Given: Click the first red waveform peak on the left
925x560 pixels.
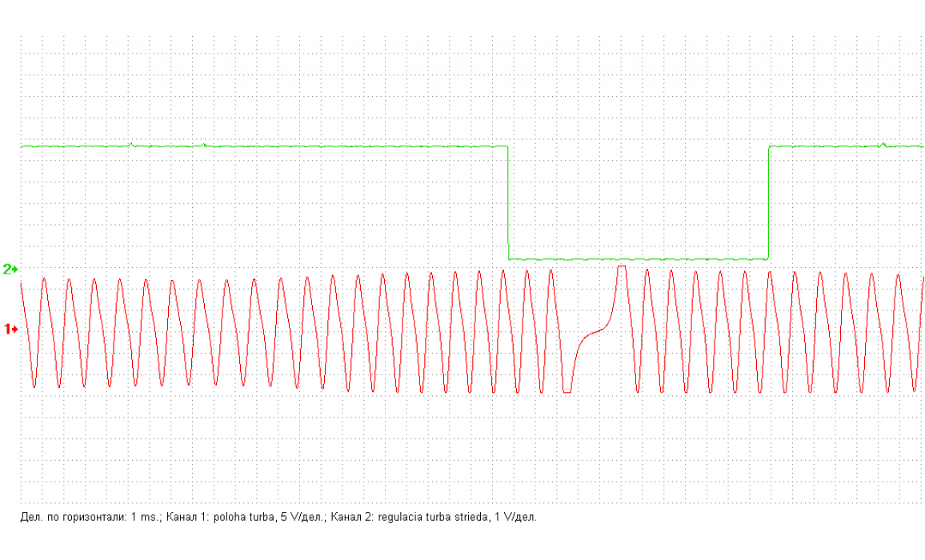Looking at the screenshot, I should [x=44, y=278].
